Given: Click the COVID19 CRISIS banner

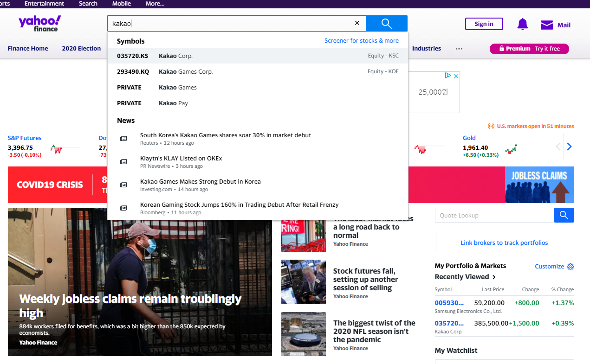Looking at the screenshot, I should (x=50, y=185).
